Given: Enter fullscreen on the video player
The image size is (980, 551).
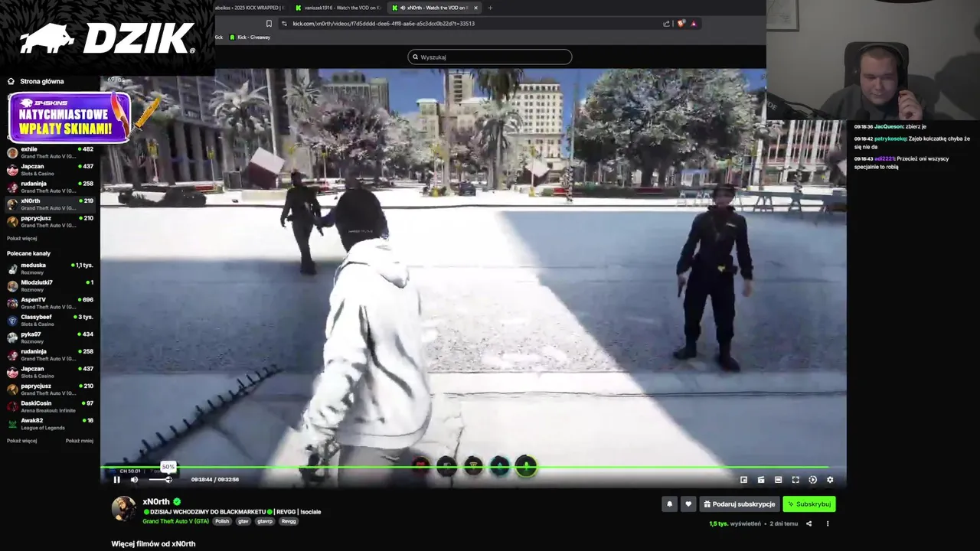Looking at the screenshot, I should [795, 480].
